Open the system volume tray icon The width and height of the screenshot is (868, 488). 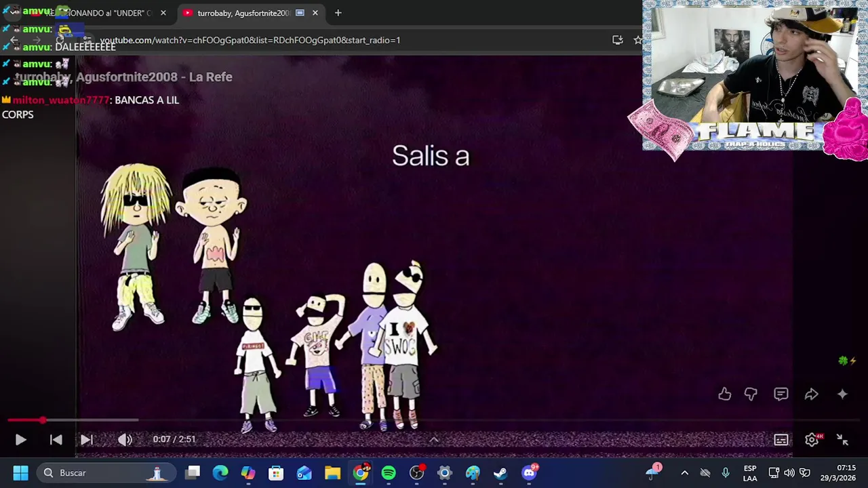[x=789, y=473]
